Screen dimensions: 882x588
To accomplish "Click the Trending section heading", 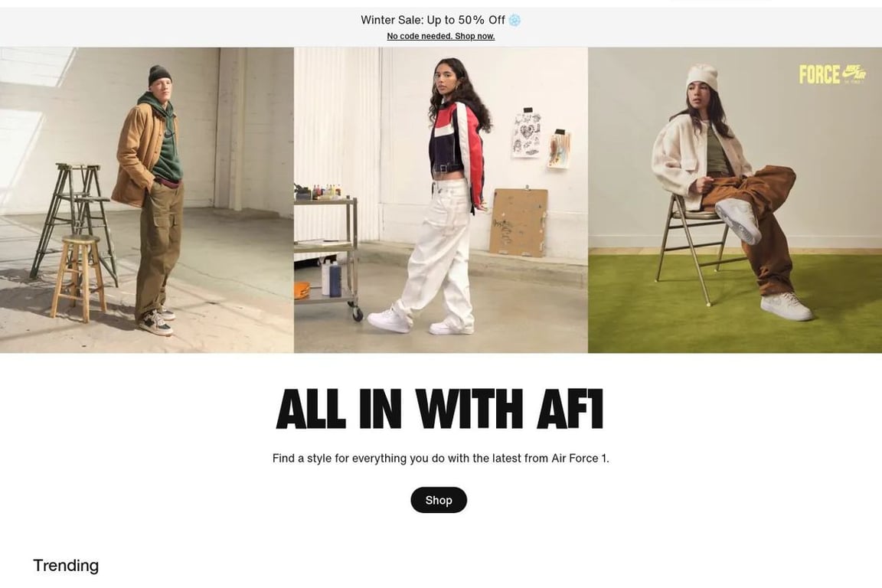I will 66,565.
